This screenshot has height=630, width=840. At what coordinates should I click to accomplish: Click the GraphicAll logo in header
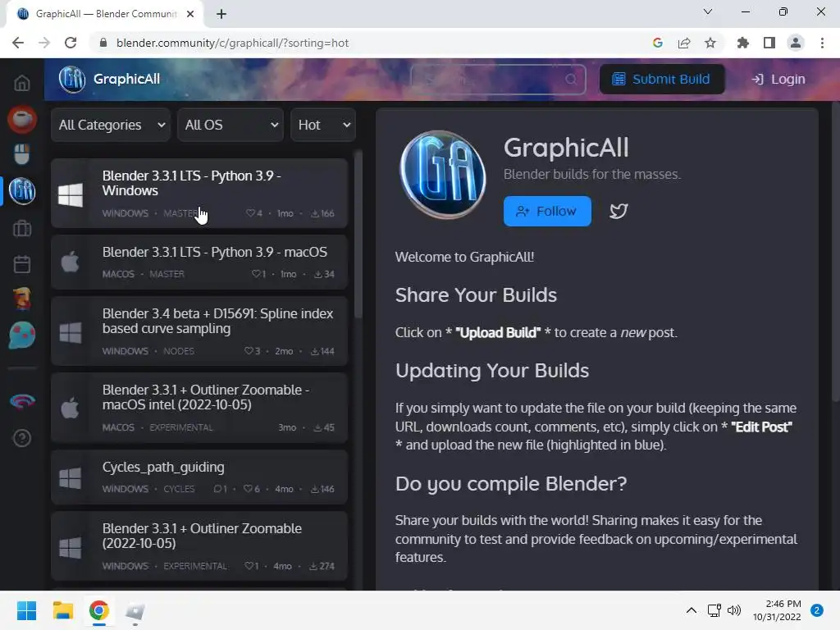(x=72, y=80)
